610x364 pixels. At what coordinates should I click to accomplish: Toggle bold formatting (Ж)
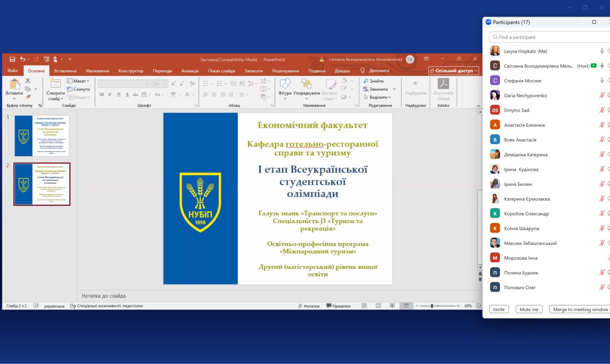pos(102,95)
